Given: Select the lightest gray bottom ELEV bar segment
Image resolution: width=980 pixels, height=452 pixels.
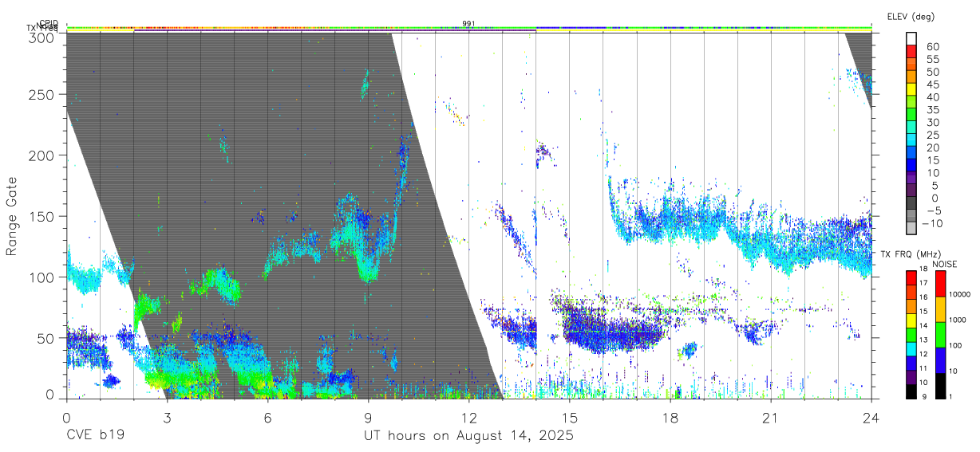Looking at the screenshot, I should pyautogui.click(x=911, y=227).
